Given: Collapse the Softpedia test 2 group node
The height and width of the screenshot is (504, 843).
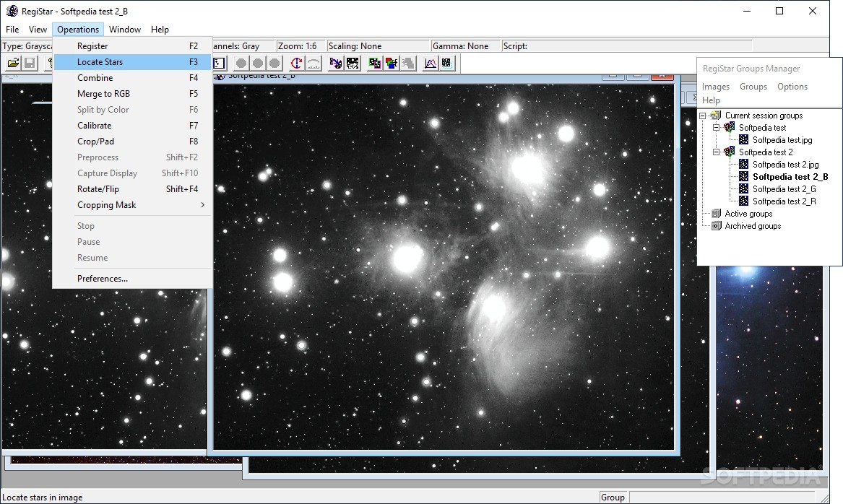Looking at the screenshot, I should pyautogui.click(x=716, y=152).
